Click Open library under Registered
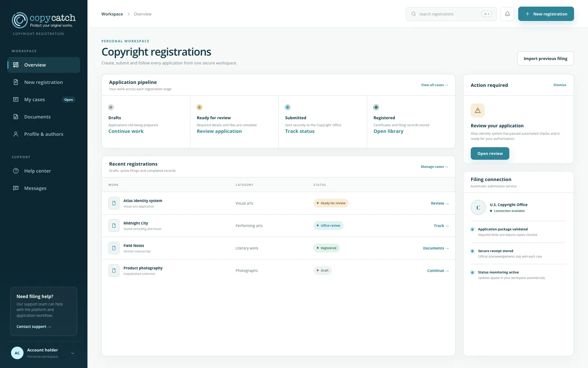588x368 pixels. (388, 131)
